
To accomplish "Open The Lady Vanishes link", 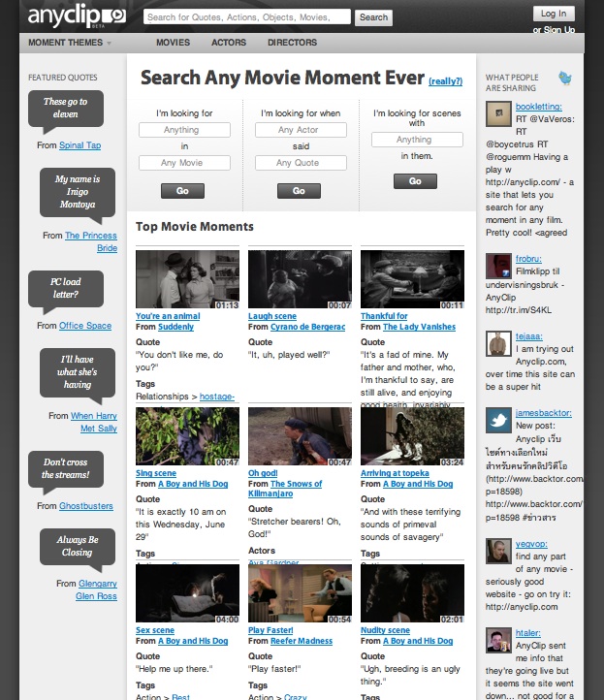I will click(x=419, y=327).
